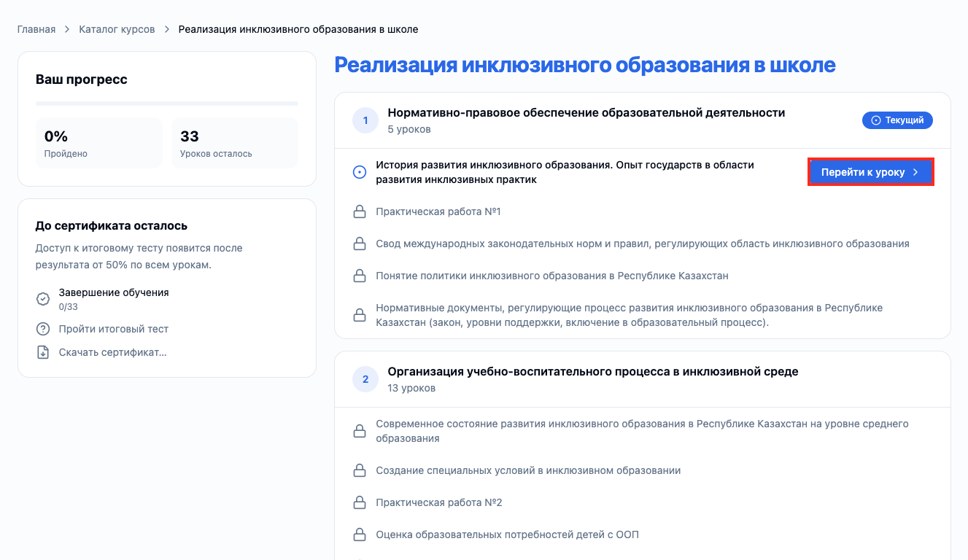
Task: Select lesson Оценка образовательных потребностей детей с ООП
Action: [x=507, y=534]
